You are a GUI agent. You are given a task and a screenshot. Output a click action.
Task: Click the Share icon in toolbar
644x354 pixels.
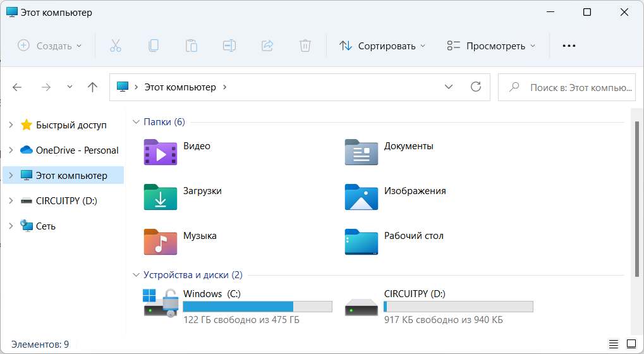pyautogui.click(x=267, y=46)
